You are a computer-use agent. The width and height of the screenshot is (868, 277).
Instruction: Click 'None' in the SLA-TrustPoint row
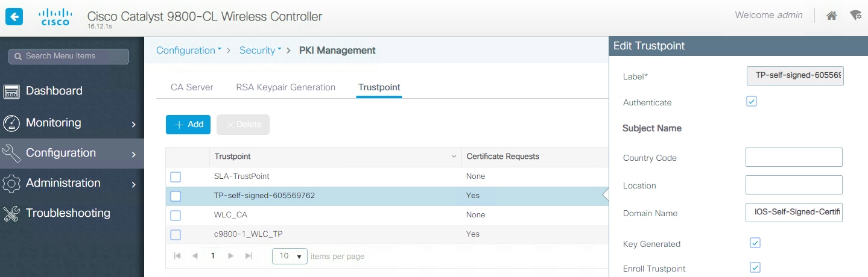click(x=475, y=177)
